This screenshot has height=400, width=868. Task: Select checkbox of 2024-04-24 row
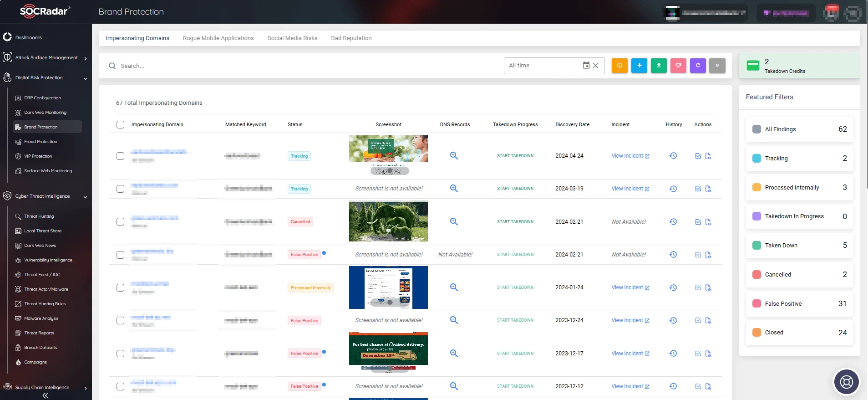(x=120, y=156)
